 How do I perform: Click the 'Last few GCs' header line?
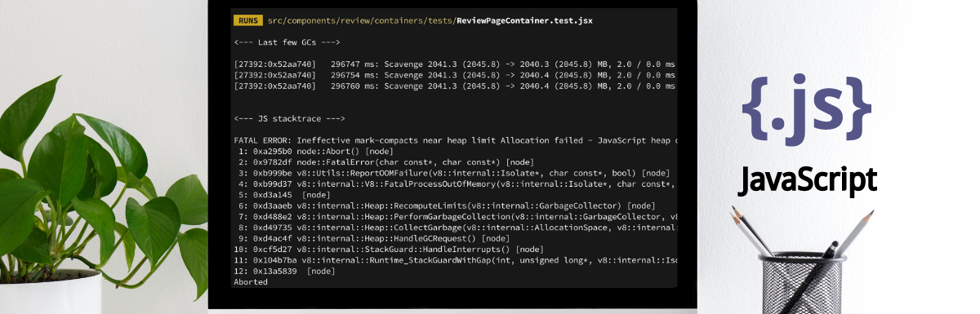click(x=286, y=42)
